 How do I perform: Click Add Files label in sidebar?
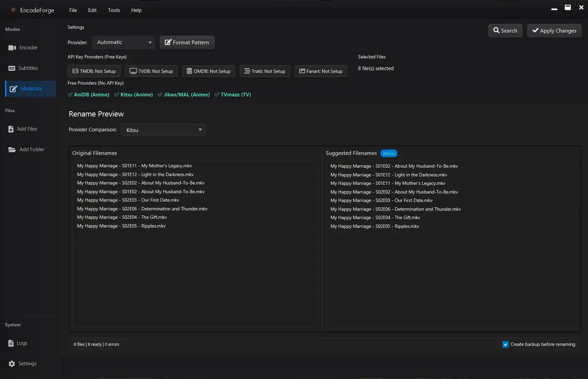(x=27, y=129)
